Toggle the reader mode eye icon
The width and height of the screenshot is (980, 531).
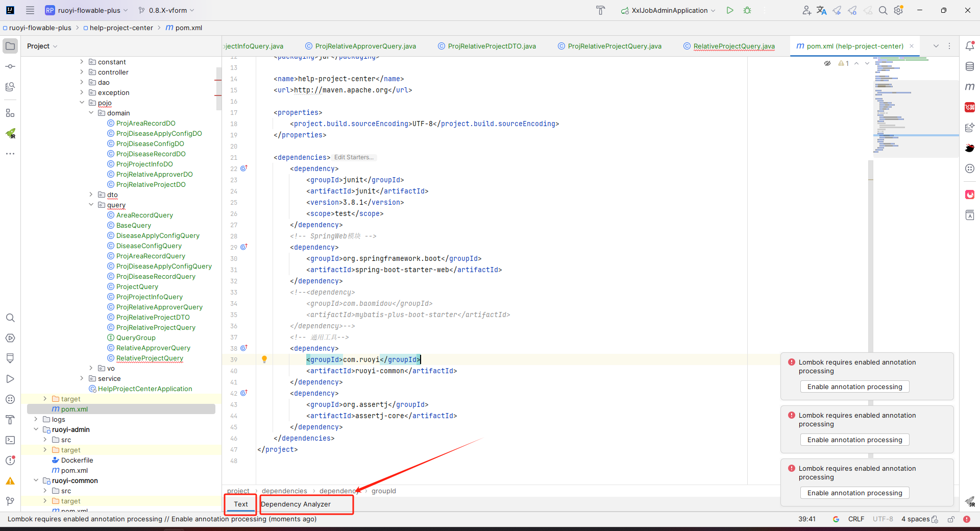pyautogui.click(x=827, y=63)
